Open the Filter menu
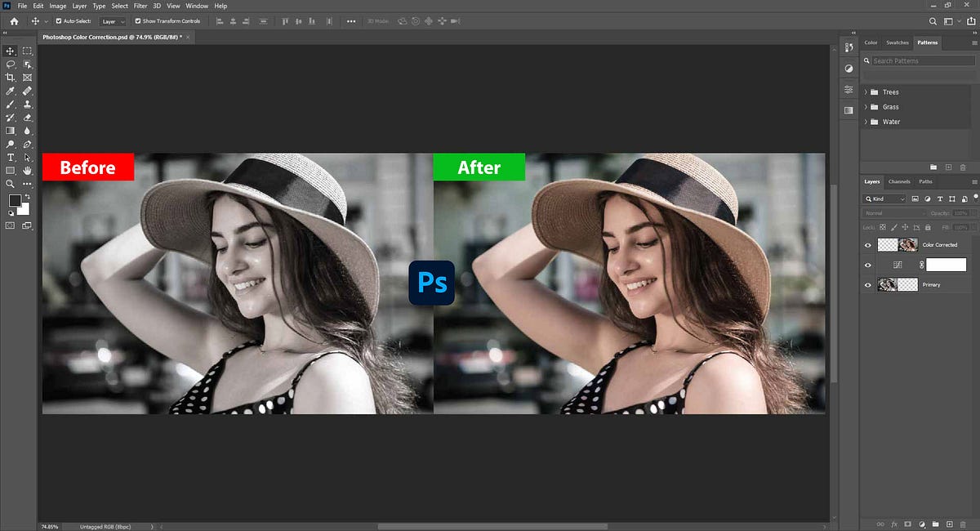This screenshot has height=531, width=980. [x=140, y=6]
